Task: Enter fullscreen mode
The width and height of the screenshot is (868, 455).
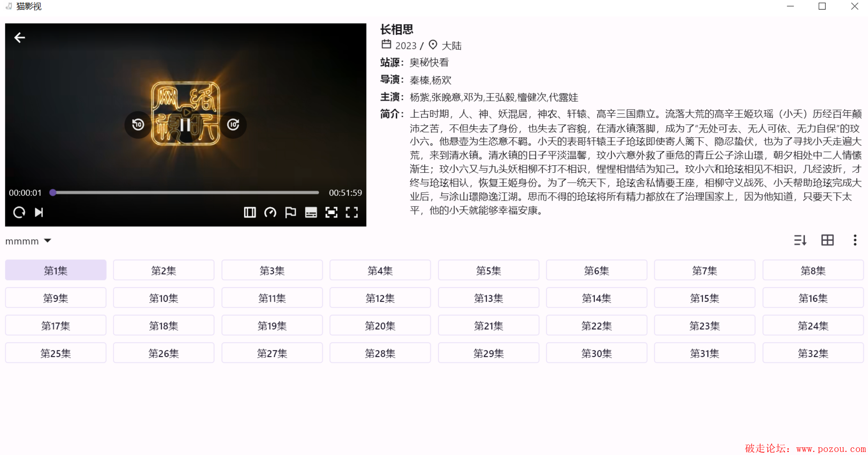Action: tap(352, 212)
